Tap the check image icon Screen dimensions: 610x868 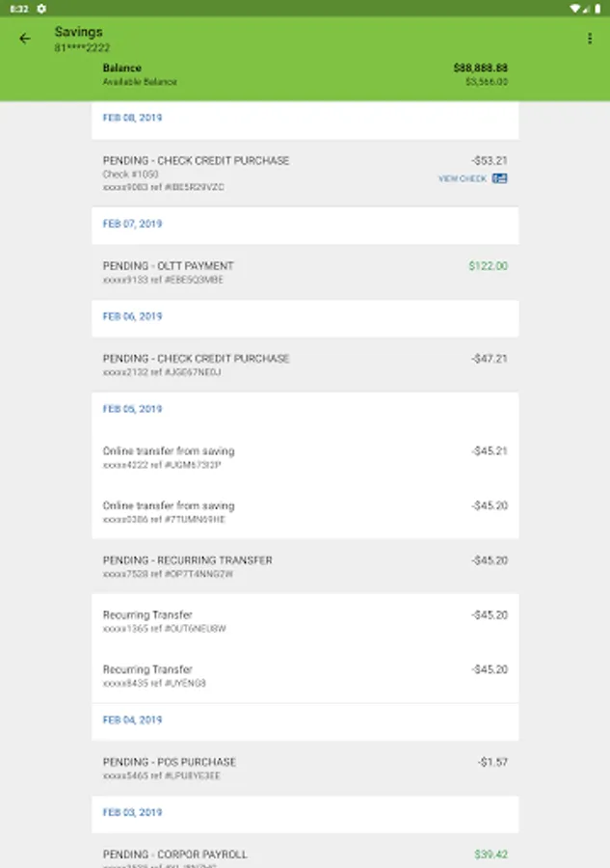pyautogui.click(x=499, y=178)
